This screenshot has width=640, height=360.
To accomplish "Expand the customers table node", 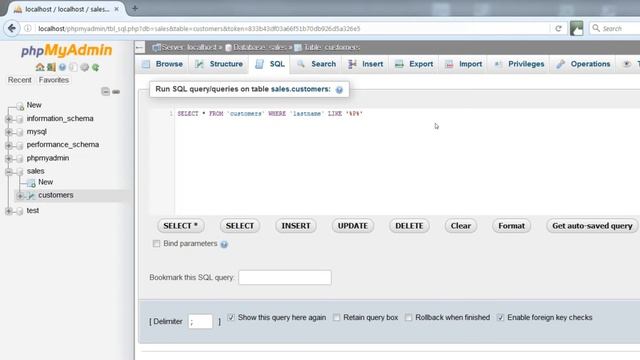I will [x=20, y=196].
